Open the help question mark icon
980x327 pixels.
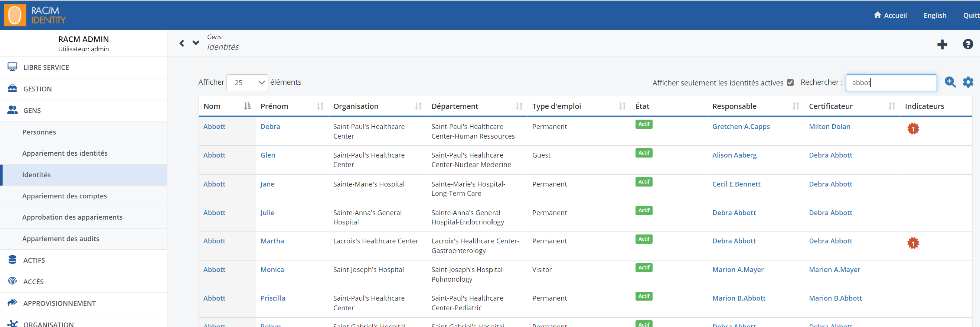(x=968, y=44)
